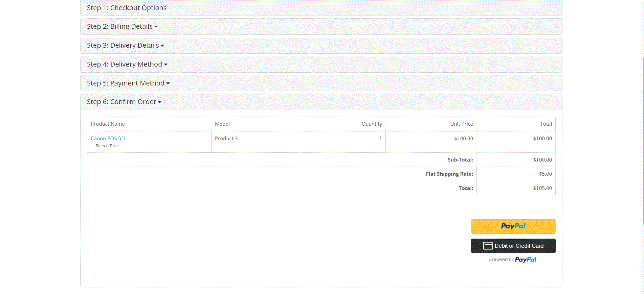Choose Debit or Credit Card button
Viewport: 644px width, 294px height.
(x=513, y=246)
